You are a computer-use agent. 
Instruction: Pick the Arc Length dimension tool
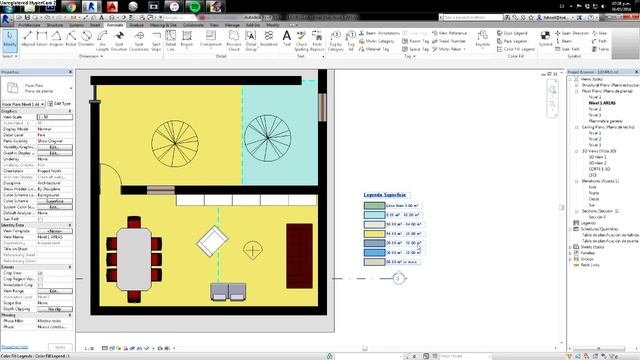102,41
